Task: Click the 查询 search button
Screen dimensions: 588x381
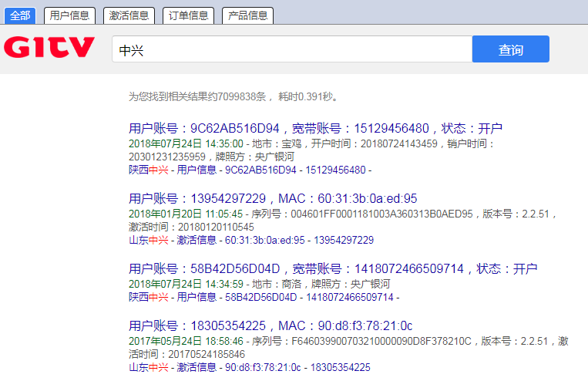Action: [x=511, y=49]
